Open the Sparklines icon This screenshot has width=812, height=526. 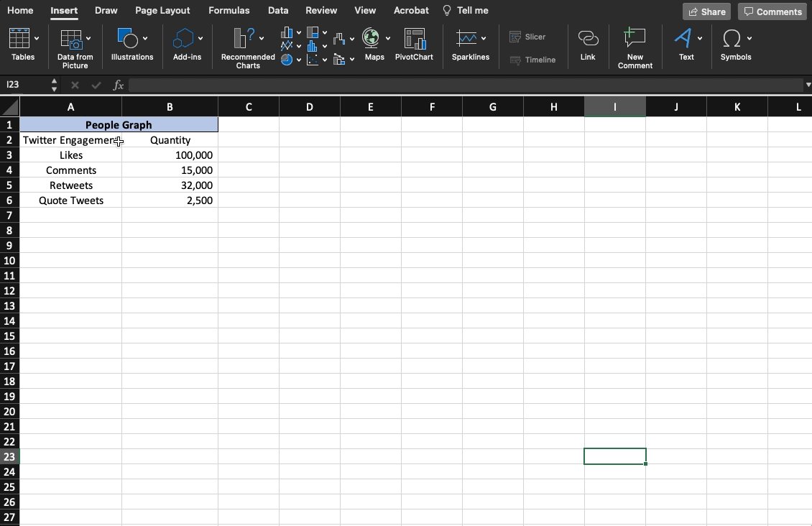tap(466, 38)
